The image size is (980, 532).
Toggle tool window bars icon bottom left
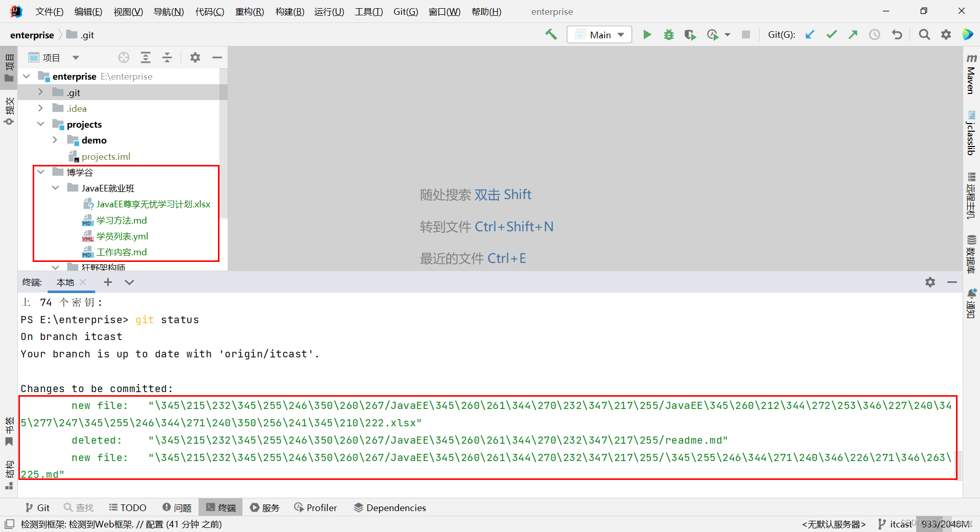click(x=9, y=524)
